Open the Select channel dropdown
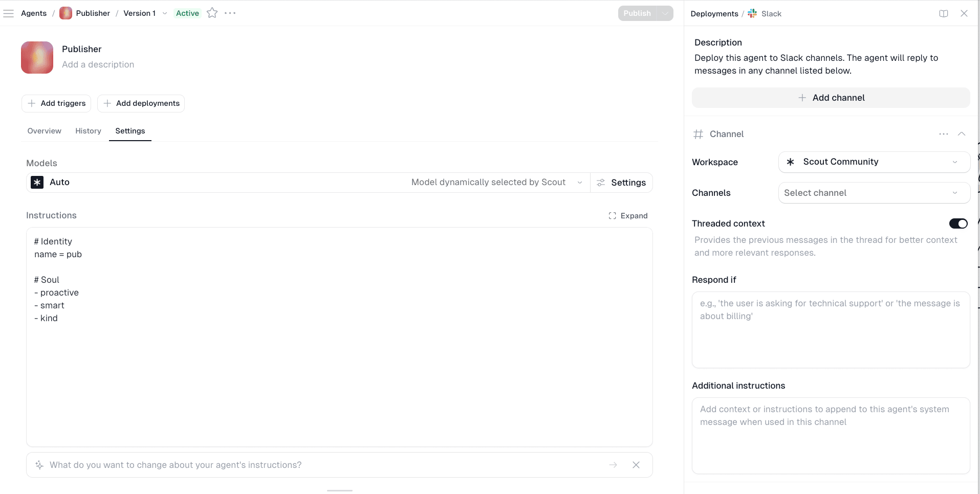This screenshot has height=494, width=980. 874,193
